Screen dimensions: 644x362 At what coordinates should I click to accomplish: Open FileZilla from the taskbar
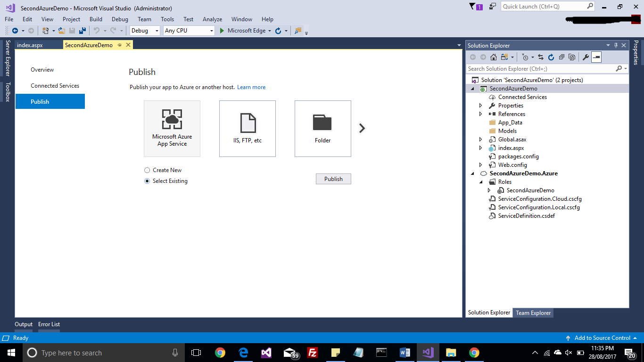[312, 353]
